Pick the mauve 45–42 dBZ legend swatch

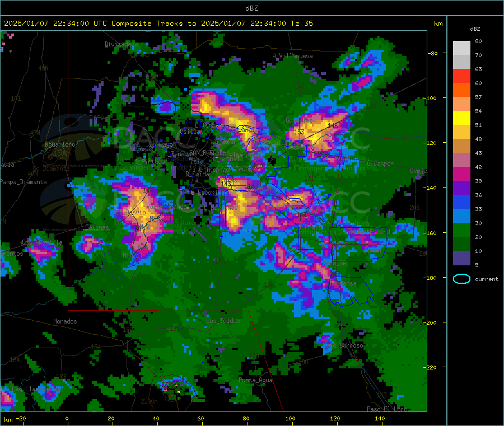461,160
